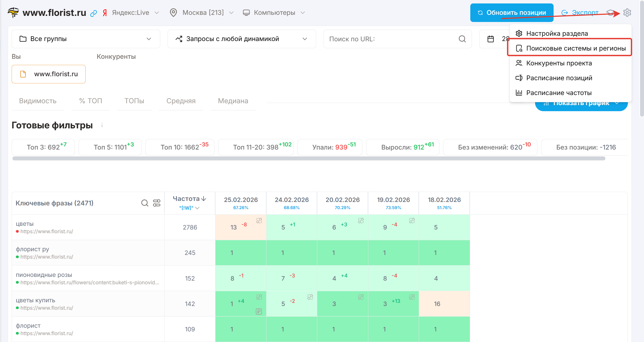Open the Запросы с любой динамикой dropdown
The width and height of the screenshot is (644, 342).
(x=242, y=39)
